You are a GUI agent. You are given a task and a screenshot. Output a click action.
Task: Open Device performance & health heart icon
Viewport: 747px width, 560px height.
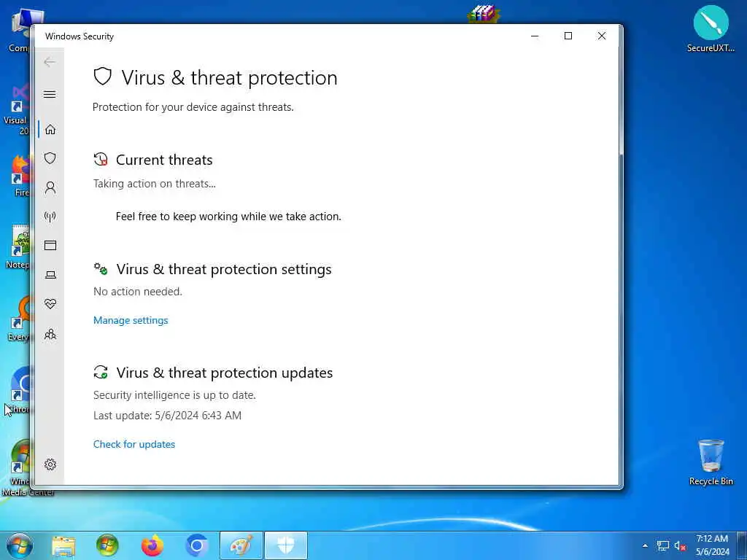click(50, 304)
